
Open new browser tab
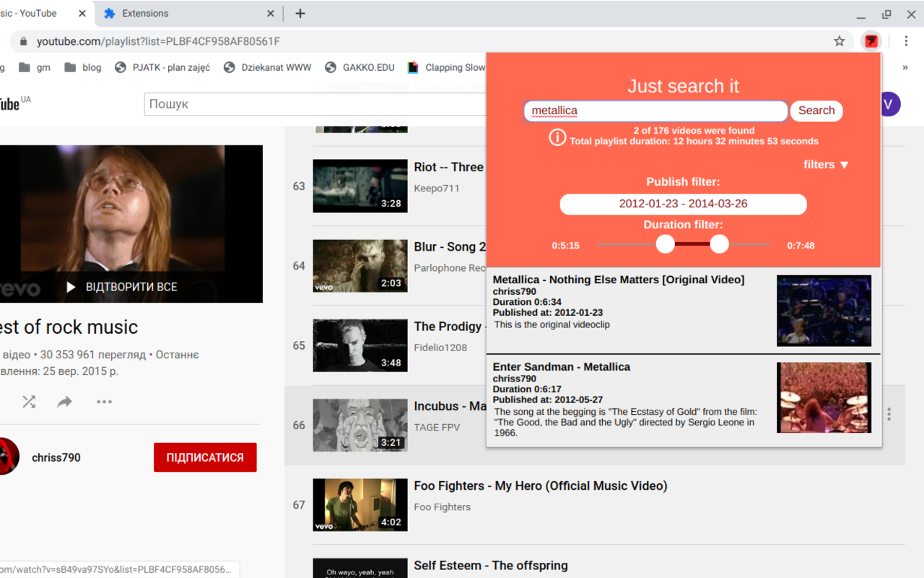coord(300,13)
